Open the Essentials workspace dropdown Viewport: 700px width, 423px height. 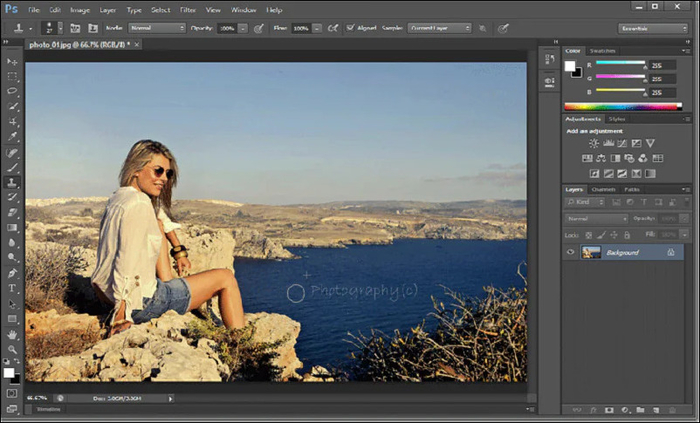click(653, 29)
